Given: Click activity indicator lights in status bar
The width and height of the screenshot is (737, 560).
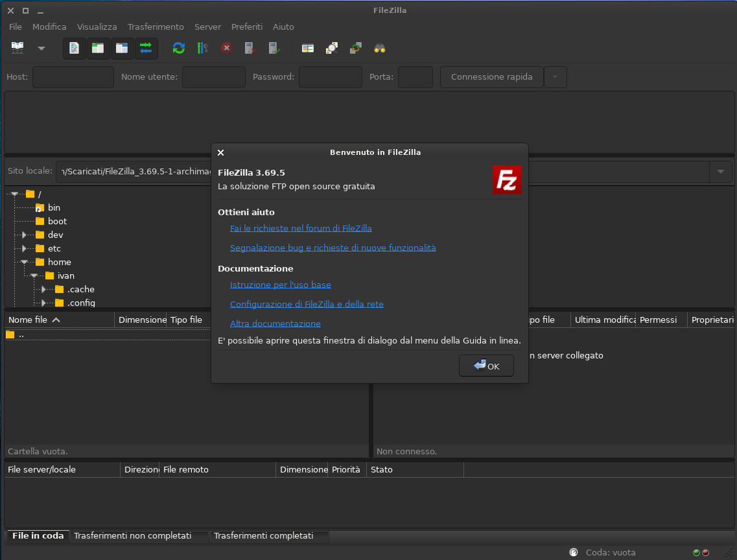Looking at the screenshot, I should click(x=701, y=552).
